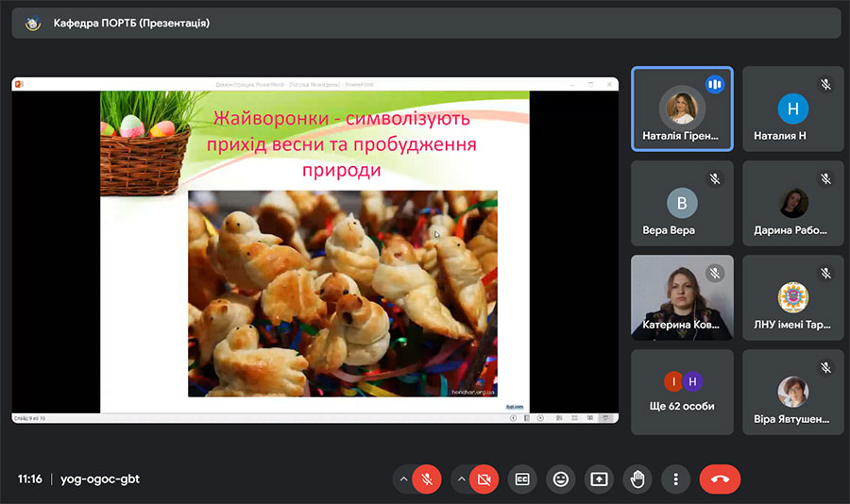Click the meeting code yog-ogoc-gbt
The width and height of the screenshot is (850, 504).
[99, 479]
